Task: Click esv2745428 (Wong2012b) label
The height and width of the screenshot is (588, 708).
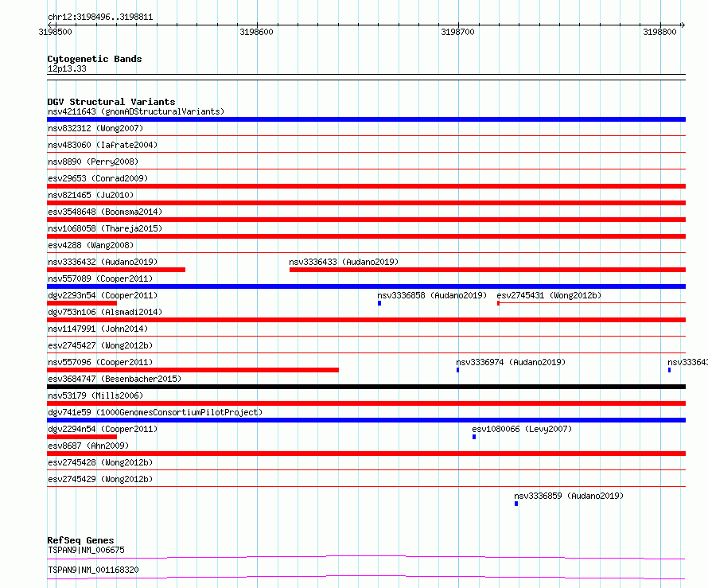Action: click(x=100, y=462)
